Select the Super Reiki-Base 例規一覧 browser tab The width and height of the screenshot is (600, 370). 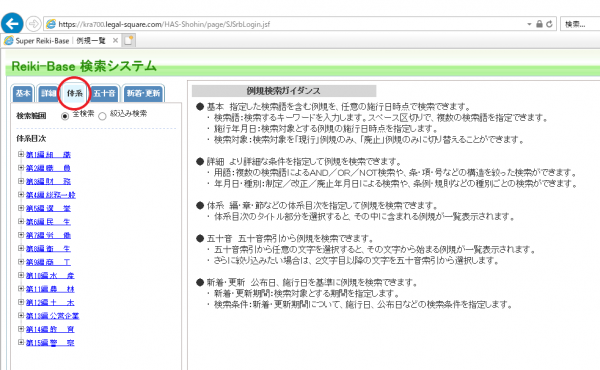tap(61, 40)
